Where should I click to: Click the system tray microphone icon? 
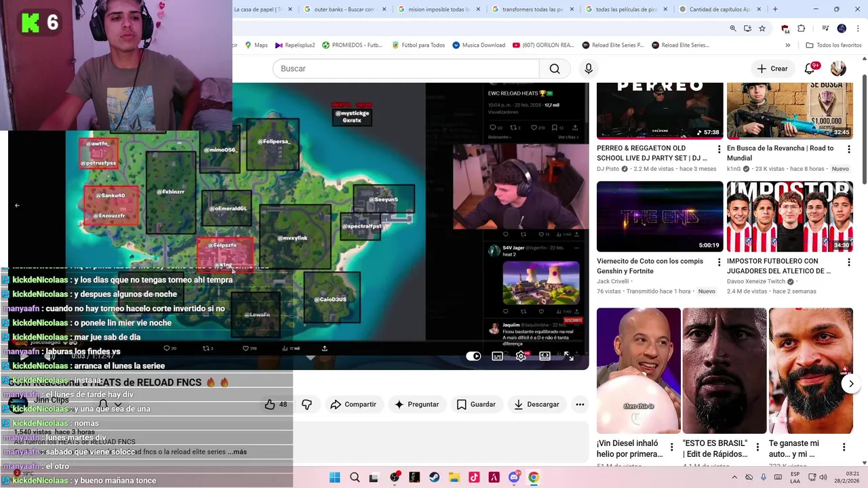click(x=764, y=477)
